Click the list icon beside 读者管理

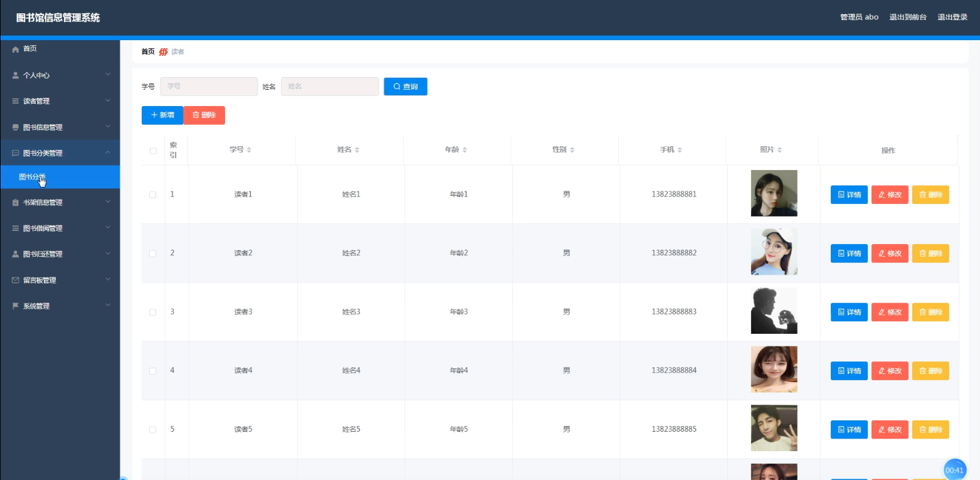pos(16,101)
